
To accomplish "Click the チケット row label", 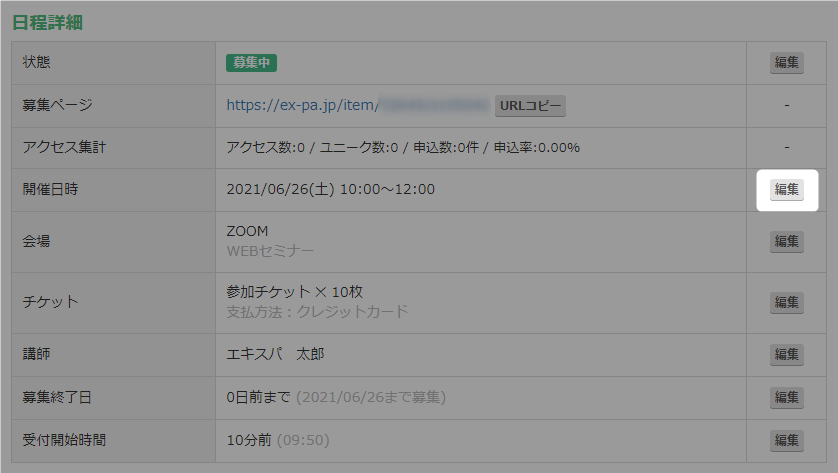I will tap(50, 302).
